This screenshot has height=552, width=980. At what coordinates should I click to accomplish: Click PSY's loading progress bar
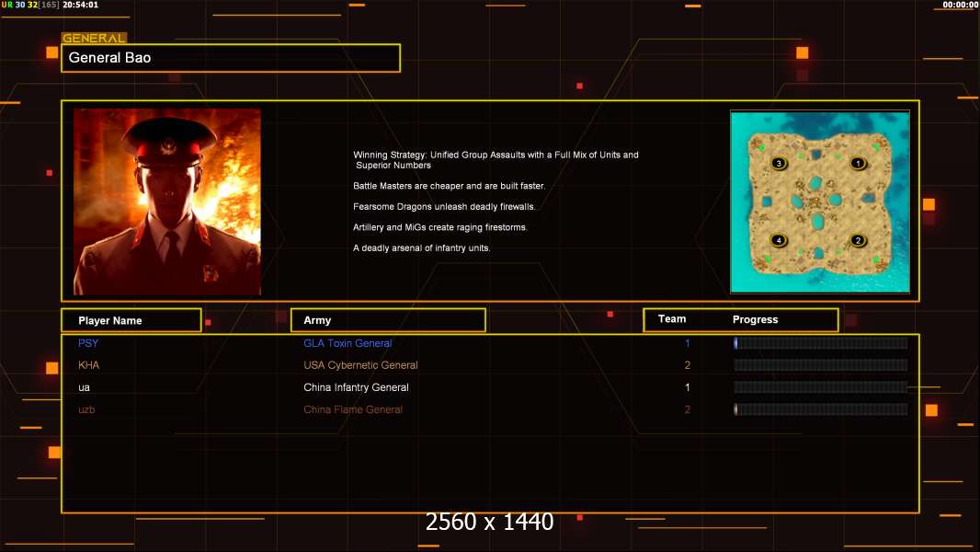821,342
